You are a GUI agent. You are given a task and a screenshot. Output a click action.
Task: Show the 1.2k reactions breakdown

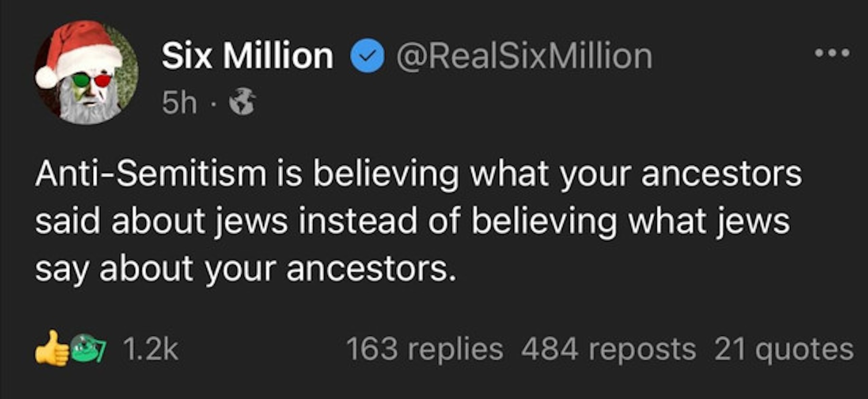(150, 349)
